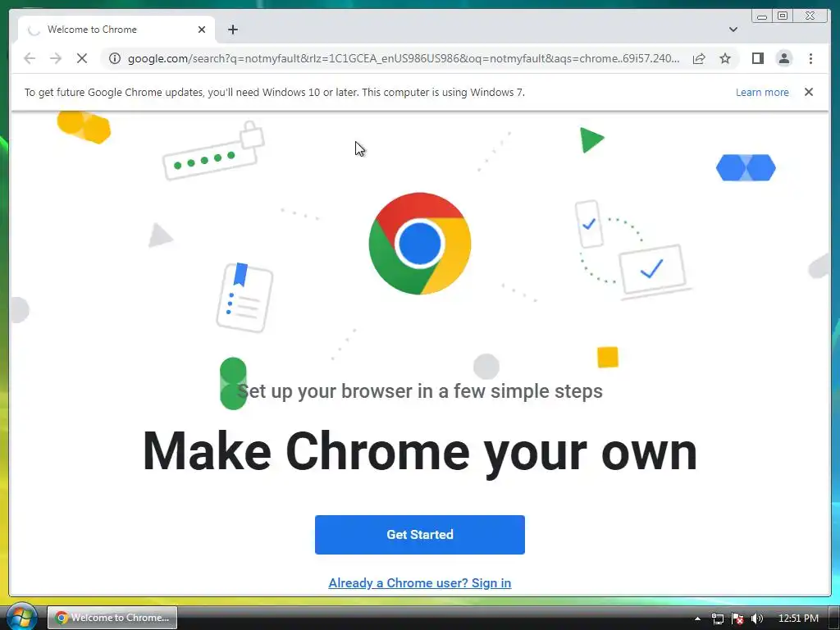Image resolution: width=840 pixels, height=630 pixels.
Task: Open the volume speaker icon
Action: coord(756,619)
